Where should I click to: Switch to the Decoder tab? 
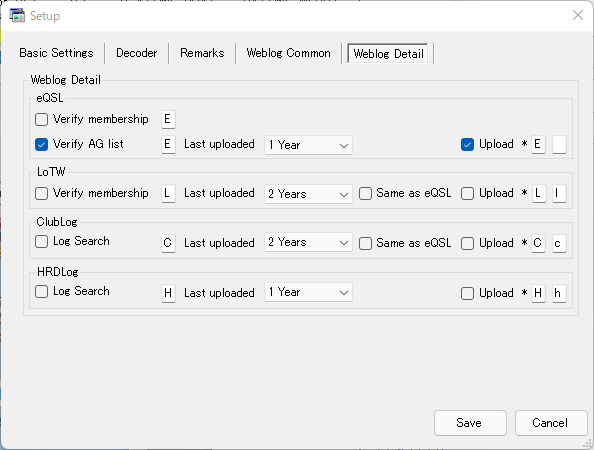pos(136,53)
